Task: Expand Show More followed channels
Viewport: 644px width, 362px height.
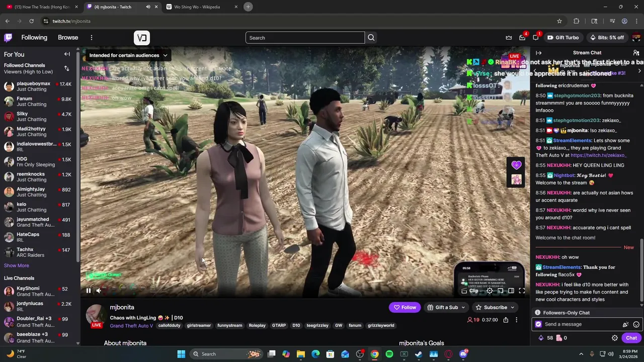Action: click(x=17, y=265)
